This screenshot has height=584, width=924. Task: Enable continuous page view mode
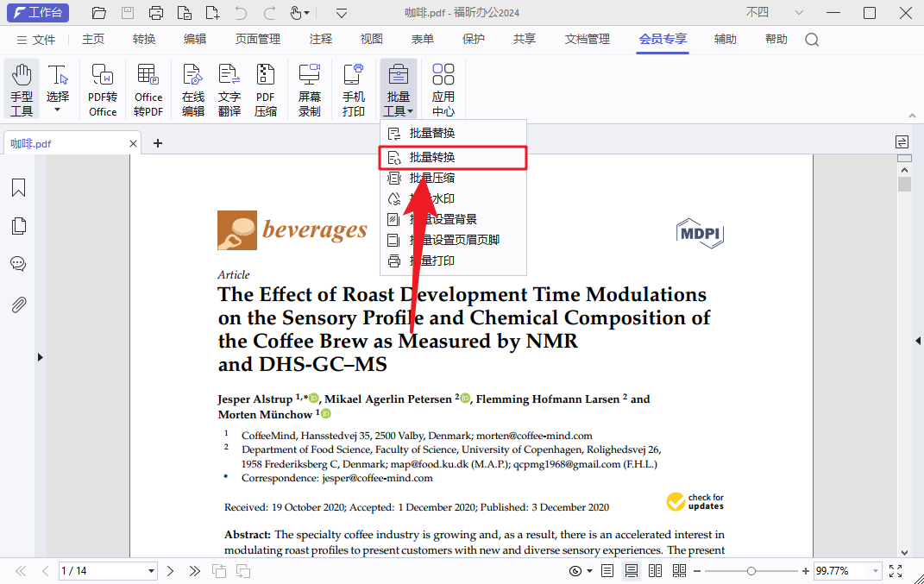(x=632, y=571)
